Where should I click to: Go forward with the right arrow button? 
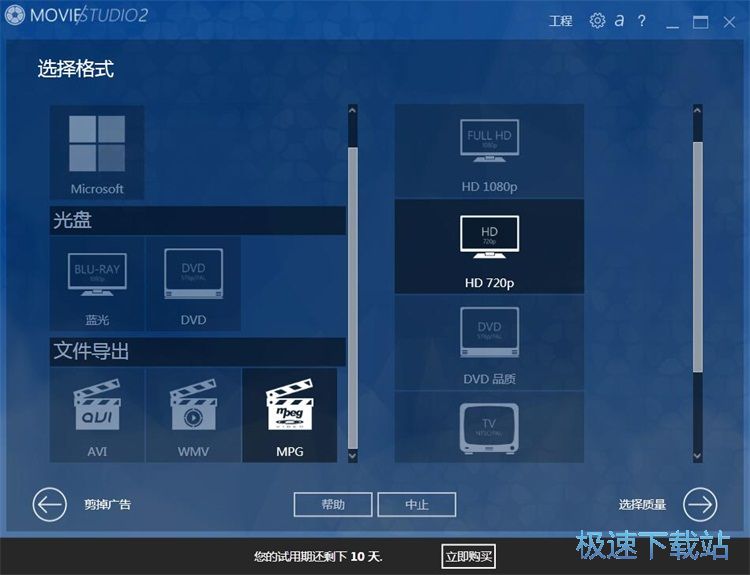pyautogui.click(x=700, y=504)
